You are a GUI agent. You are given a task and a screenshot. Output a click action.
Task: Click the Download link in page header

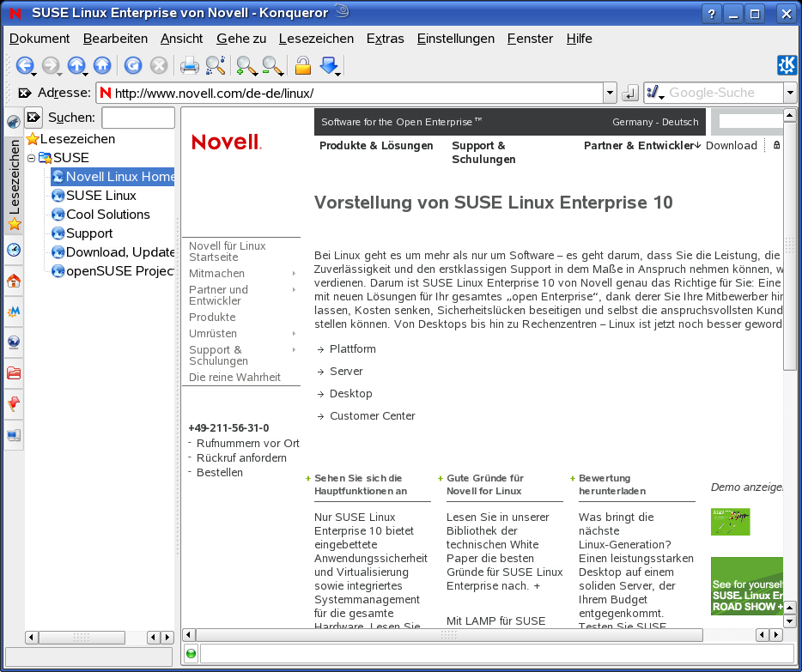[x=731, y=146]
